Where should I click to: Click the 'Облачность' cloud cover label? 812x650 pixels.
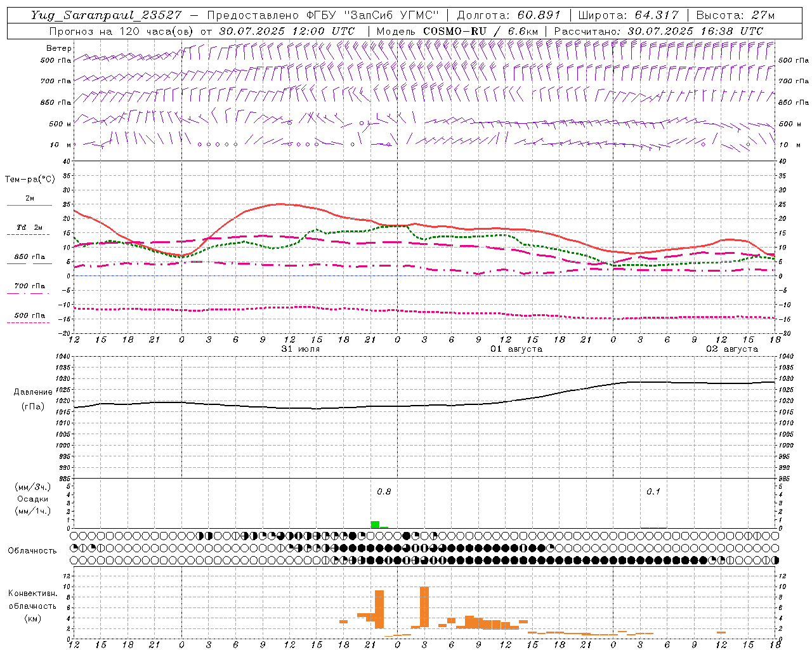(32, 551)
